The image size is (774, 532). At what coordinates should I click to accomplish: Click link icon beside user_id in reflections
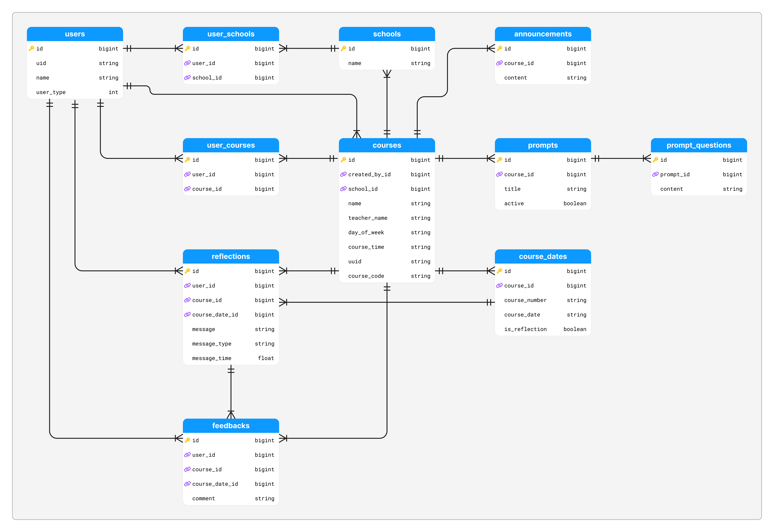click(x=187, y=286)
